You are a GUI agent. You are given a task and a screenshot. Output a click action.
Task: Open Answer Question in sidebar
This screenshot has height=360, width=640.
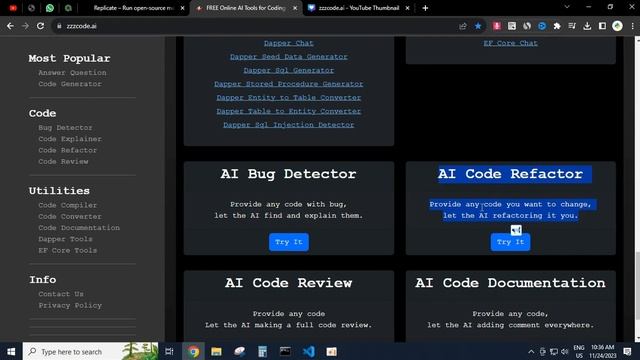pyautogui.click(x=72, y=73)
